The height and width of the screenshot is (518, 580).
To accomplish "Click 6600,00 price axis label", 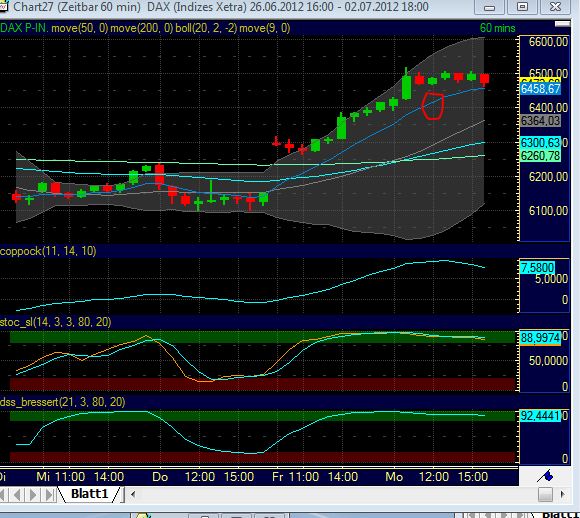I will tap(548, 42).
